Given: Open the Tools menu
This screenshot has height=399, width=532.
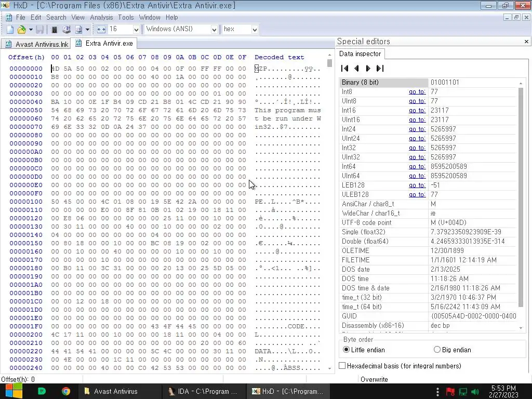Looking at the screenshot, I should [126, 17].
